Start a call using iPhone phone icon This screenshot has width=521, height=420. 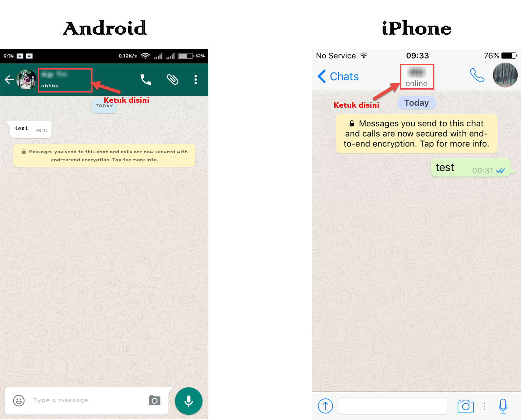(477, 75)
